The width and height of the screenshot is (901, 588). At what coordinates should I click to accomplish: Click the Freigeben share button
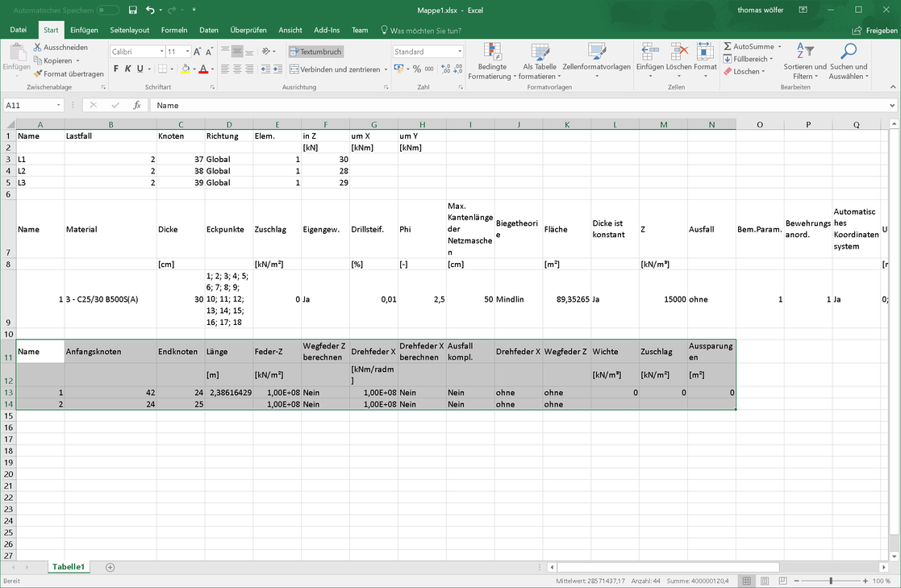875,30
